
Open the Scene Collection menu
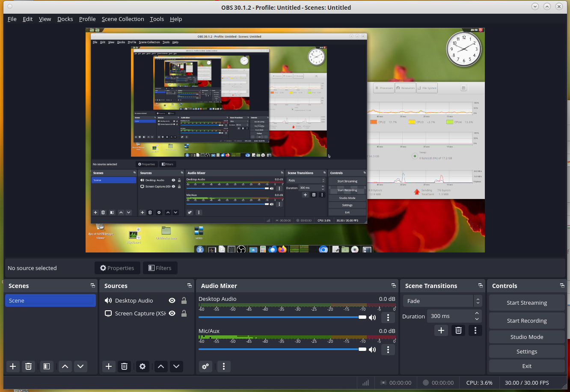[123, 19]
